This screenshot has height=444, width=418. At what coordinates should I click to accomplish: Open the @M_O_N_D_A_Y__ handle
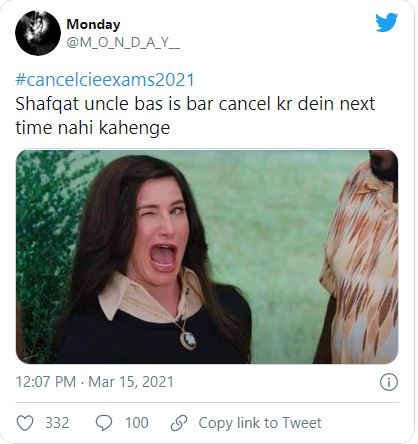point(123,43)
